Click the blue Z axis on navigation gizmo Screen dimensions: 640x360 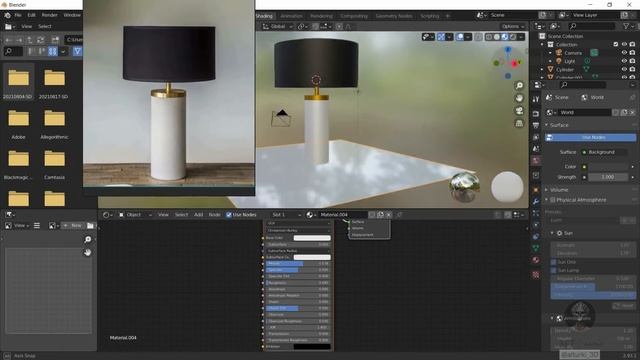point(508,50)
